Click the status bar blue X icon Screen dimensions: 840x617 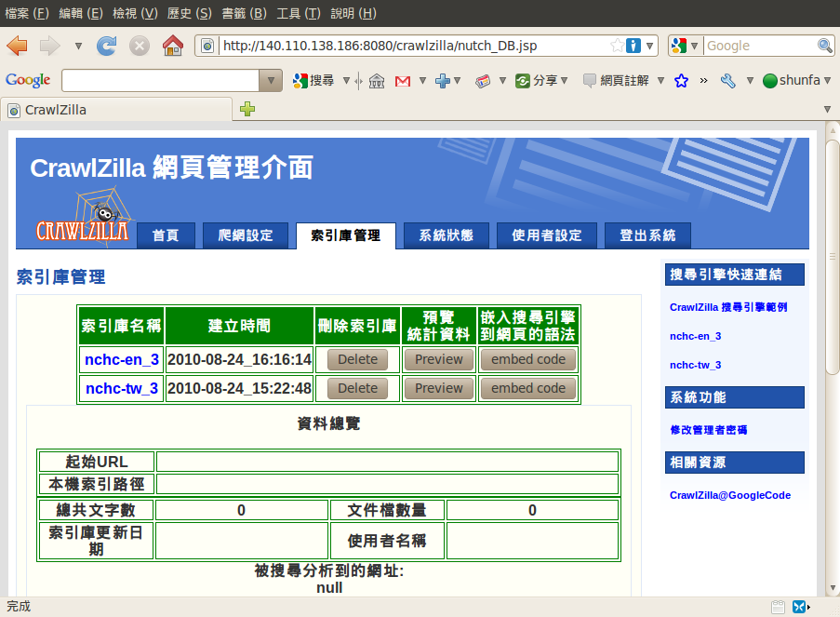[x=799, y=607]
